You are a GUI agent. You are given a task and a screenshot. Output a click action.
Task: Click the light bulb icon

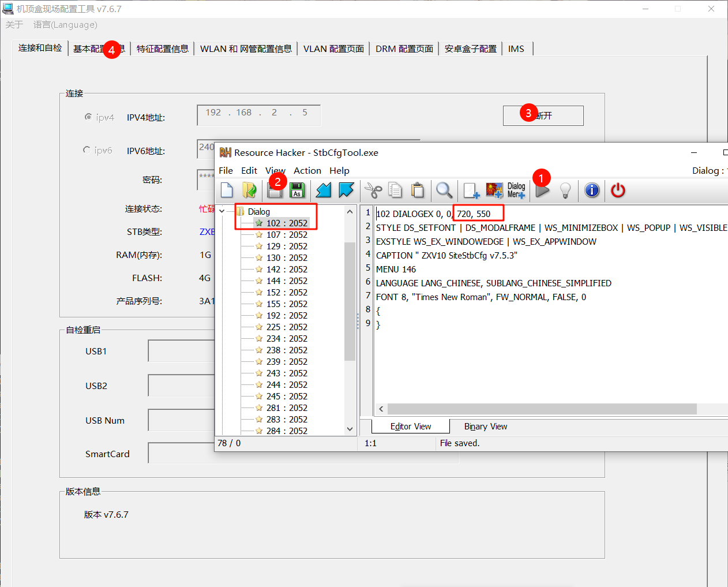point(565,190)
